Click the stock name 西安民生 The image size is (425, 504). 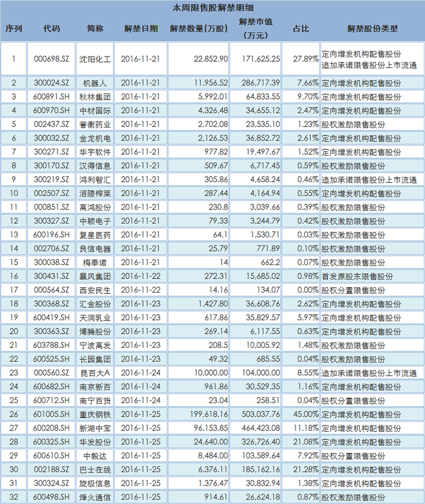pos(95,291)
